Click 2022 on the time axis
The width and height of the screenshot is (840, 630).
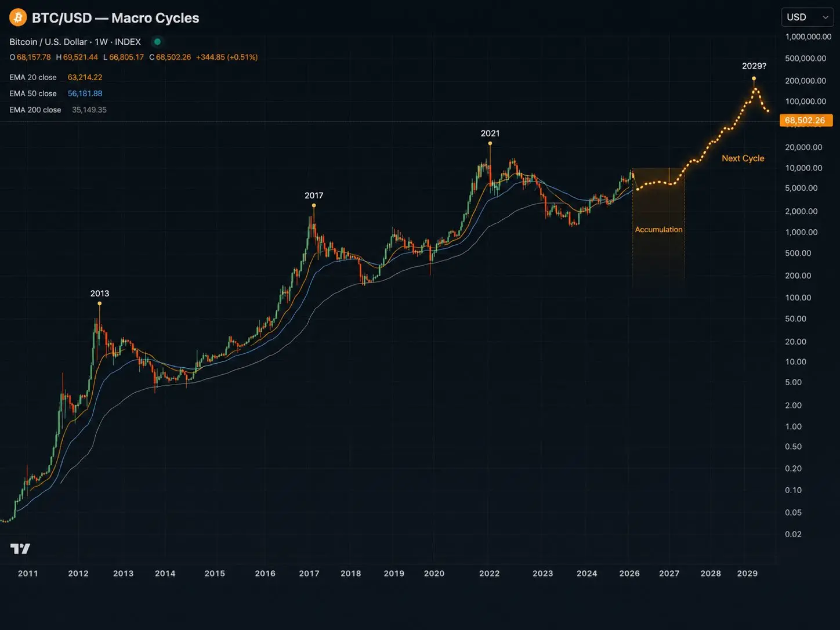pos(490,574)
